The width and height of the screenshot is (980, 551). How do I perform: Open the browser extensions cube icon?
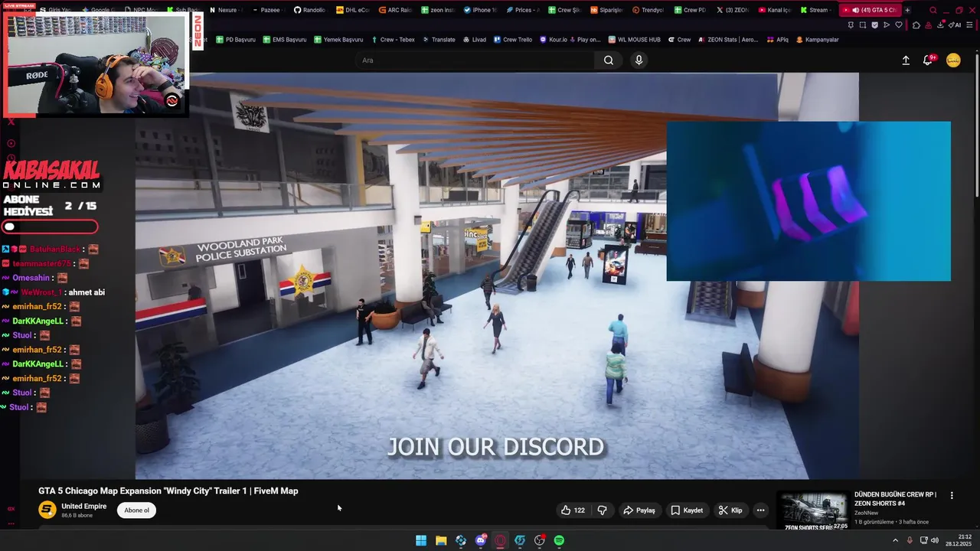(916, 24)
